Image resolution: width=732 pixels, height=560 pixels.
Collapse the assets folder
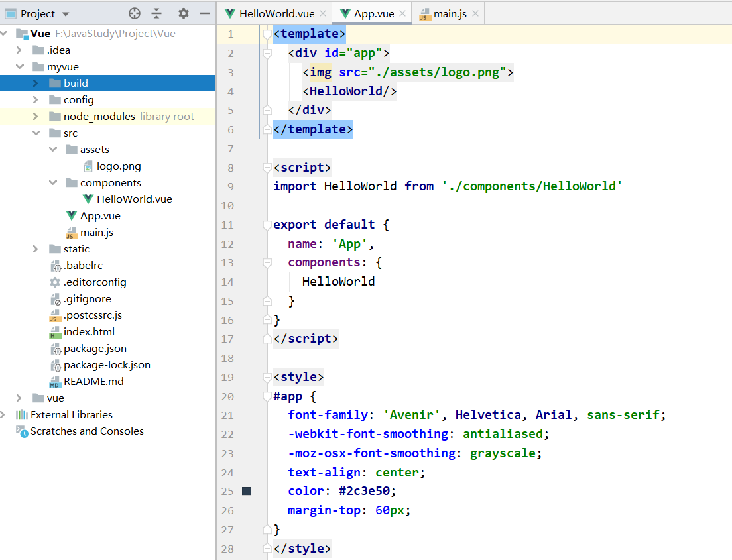[53, 149]
